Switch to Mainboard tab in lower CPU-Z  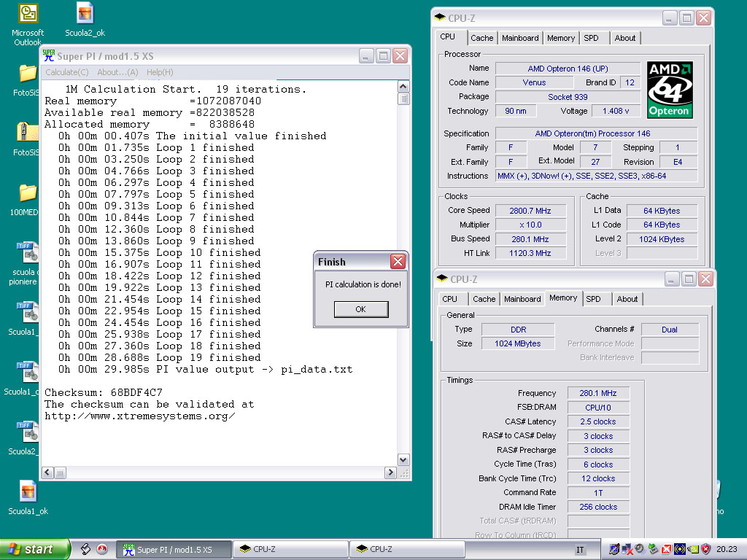522,299
